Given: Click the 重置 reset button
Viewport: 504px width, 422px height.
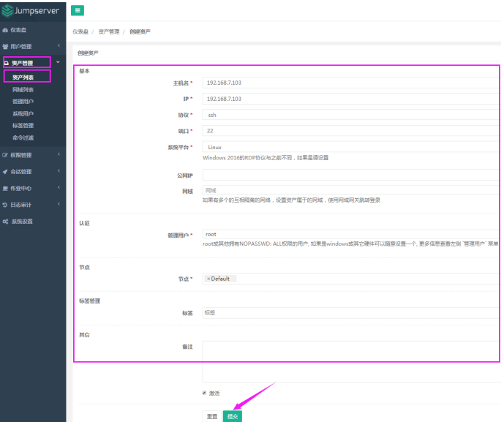Looking at the screenshot, I should click(212, 416).
